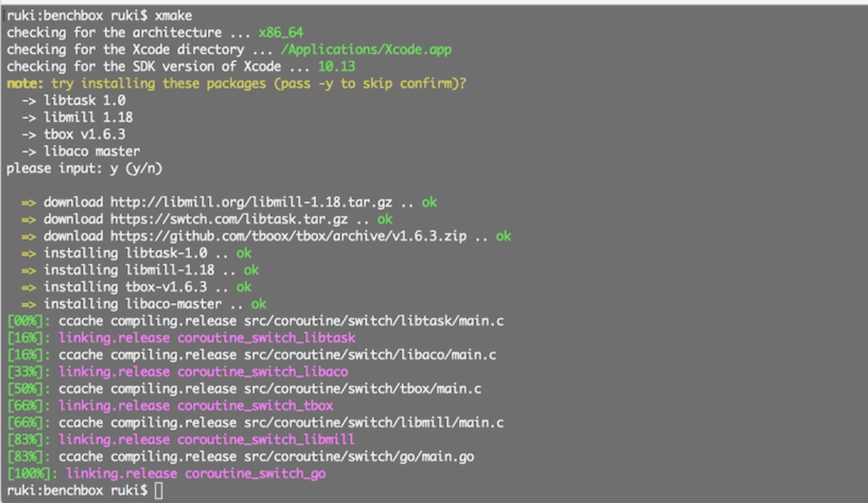Image resolution: width=868 pixels, height=503 pixels.
Task: Click the yellow 'note:' label
Action: click(x=25, y=83)
